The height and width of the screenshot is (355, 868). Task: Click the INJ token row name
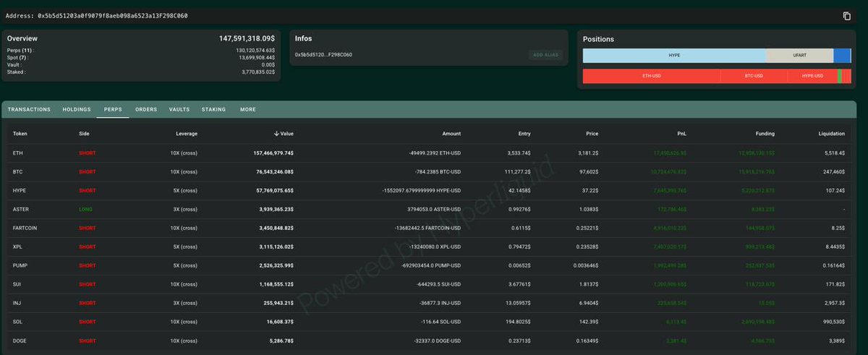[17, 303]
